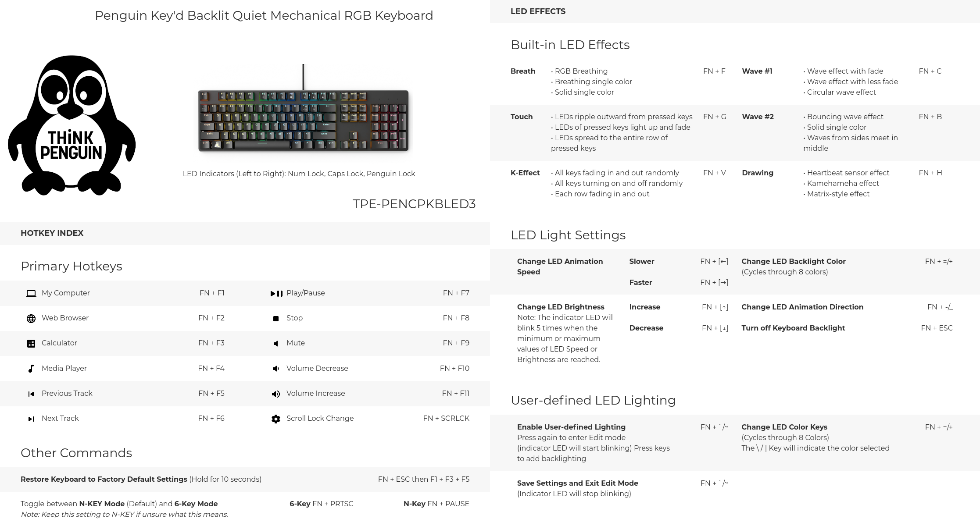Click the Volume Increase speaker icon
Image resolution: width=980 pixels, height=526 pixels.
(276, 394)
